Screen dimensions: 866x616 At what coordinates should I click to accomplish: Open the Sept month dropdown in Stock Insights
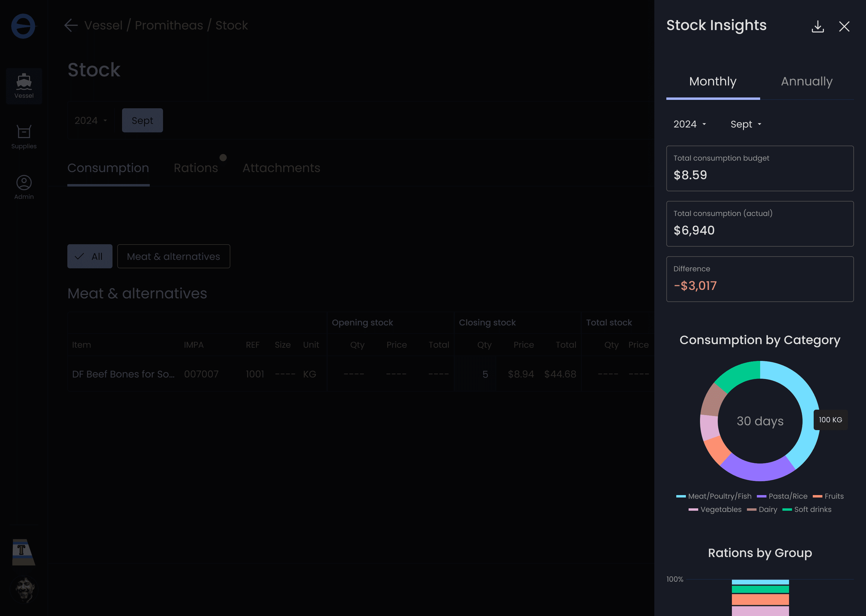click(746, 124)
